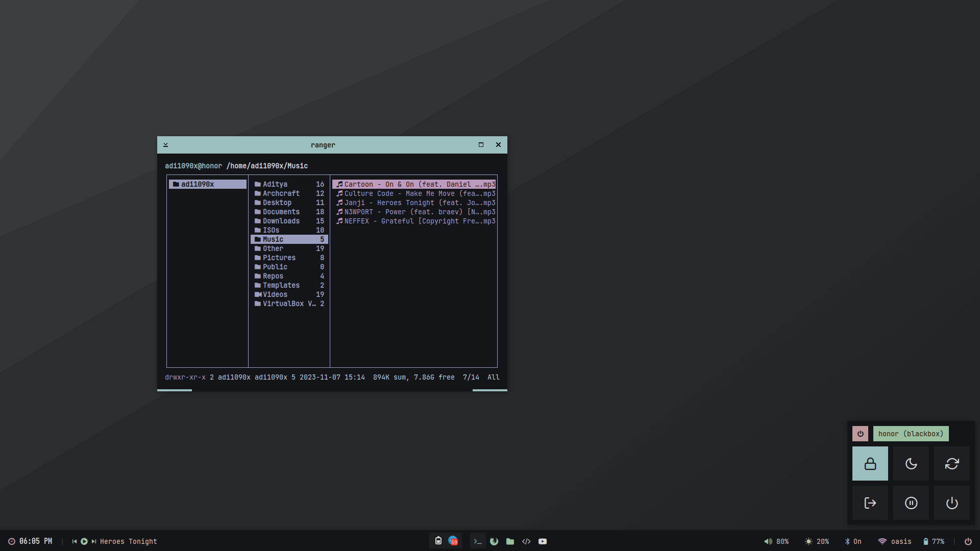Click the lock screen icon

pos(870,463)
